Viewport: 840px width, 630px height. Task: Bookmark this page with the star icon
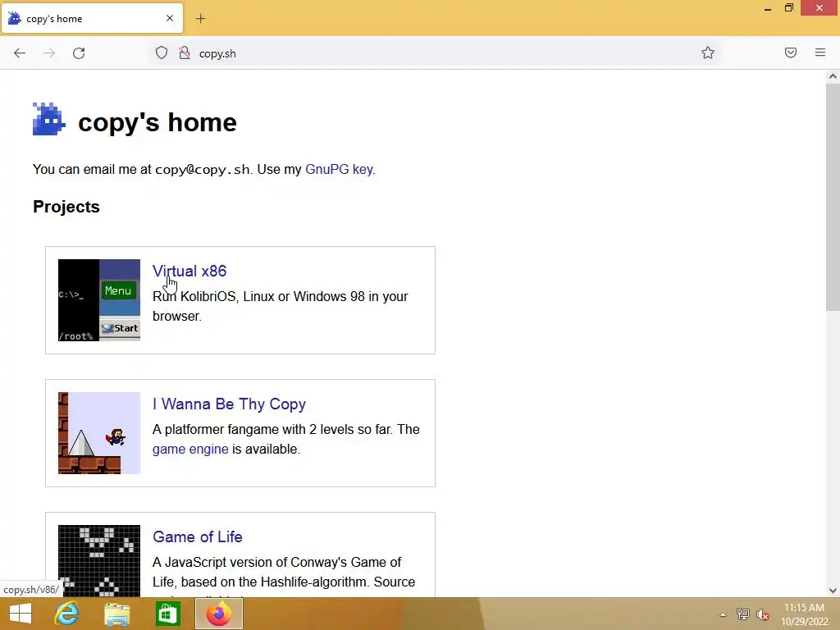(708, 53)
